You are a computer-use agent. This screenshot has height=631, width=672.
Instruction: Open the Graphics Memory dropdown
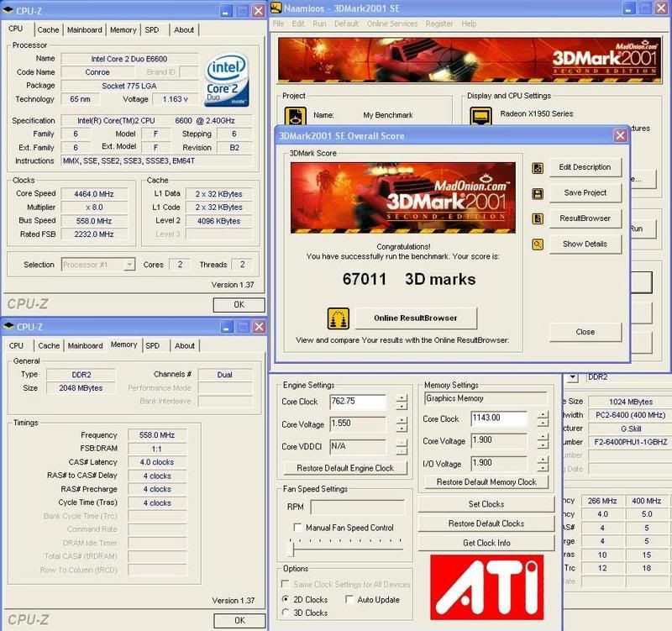486,398
